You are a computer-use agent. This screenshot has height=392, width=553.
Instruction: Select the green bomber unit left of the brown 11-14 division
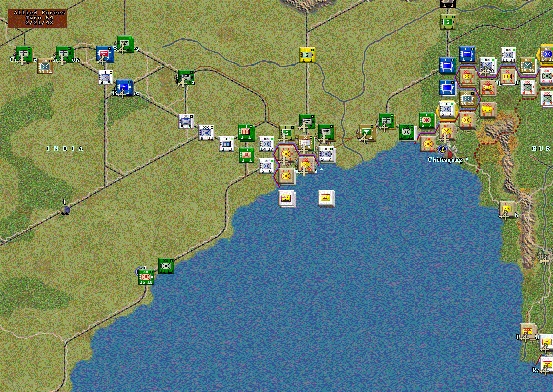24,55
